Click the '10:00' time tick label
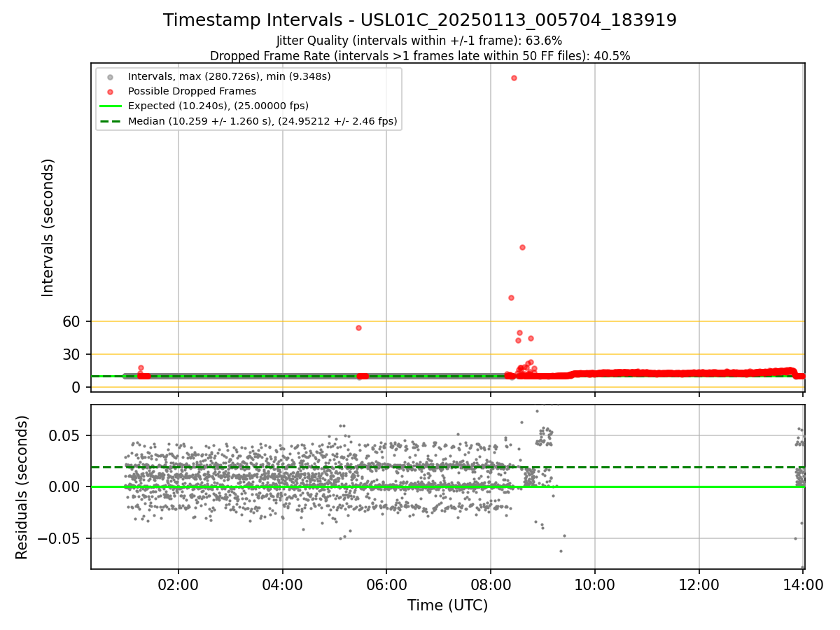Screen dimensions: 840x630 [x=595, y=585]
